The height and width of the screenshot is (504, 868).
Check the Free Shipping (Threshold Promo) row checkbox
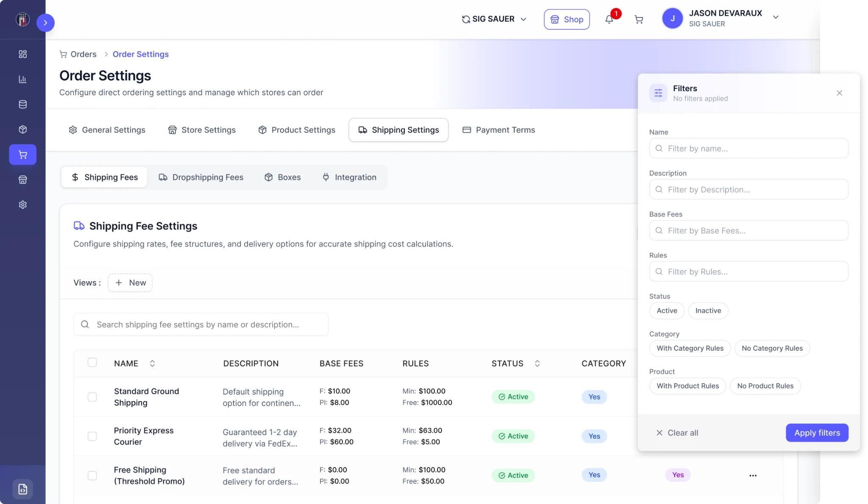click(x=92, y=476)
